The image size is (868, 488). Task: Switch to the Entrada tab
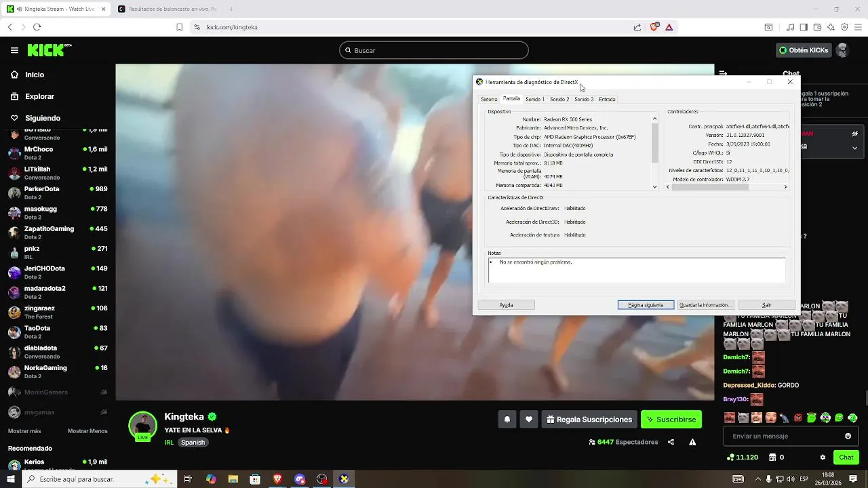607,99
